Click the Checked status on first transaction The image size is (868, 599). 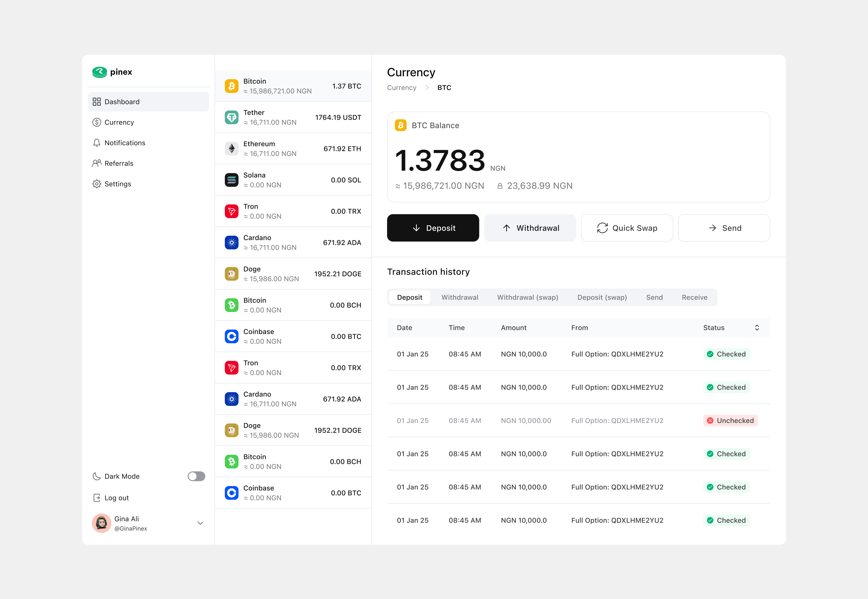coord(726,354)
